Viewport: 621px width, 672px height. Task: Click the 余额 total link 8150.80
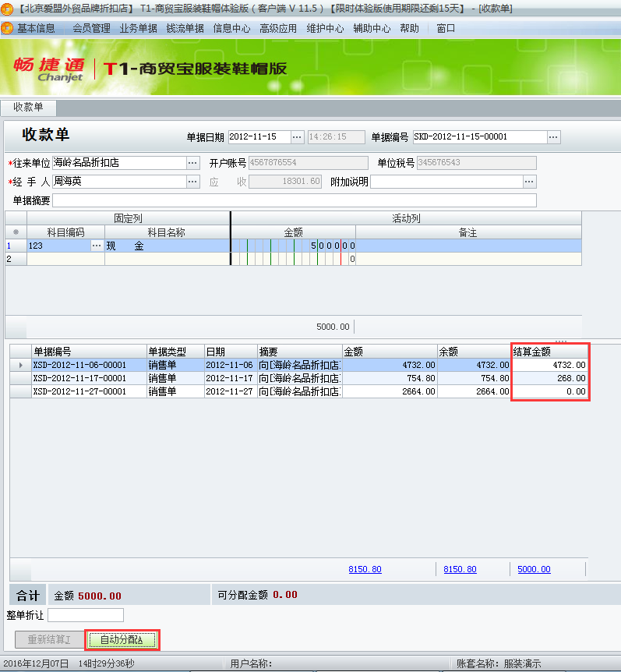(x=460, y=569)
